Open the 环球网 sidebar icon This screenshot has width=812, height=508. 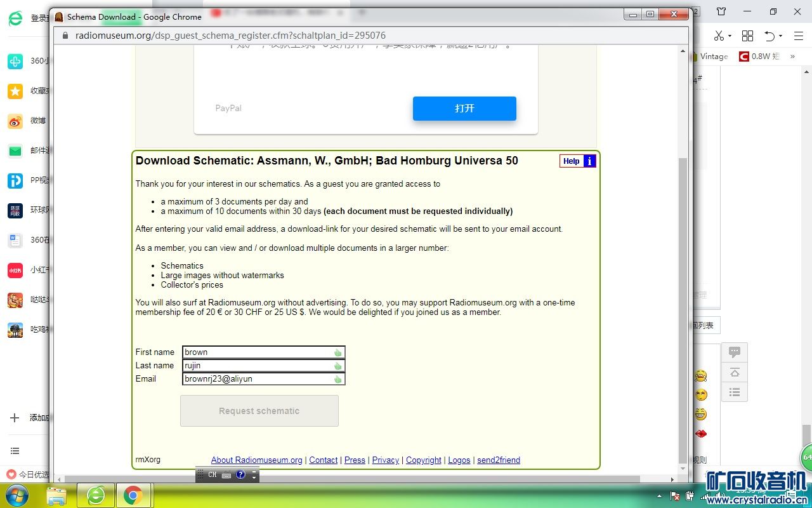[15, 210]
